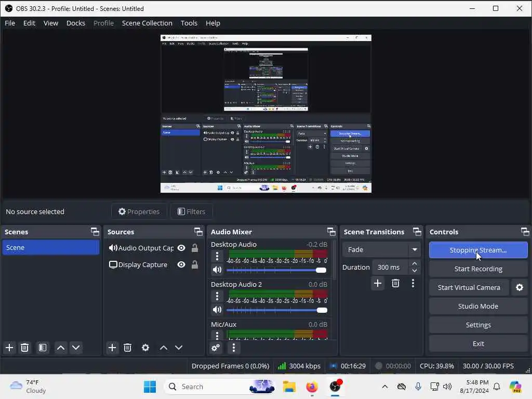Show hidden system tray icons chevron
532x399 pixels.
click(385, 387)
